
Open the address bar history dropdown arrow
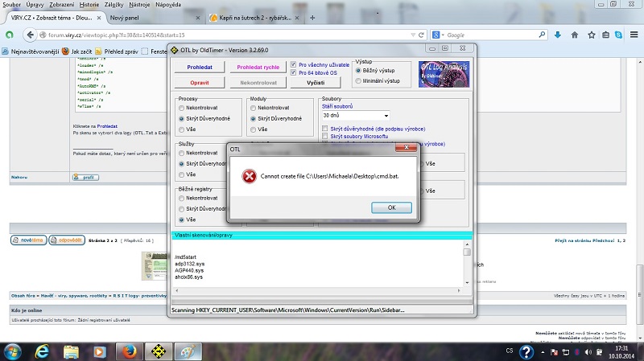[x=413, y=35]
